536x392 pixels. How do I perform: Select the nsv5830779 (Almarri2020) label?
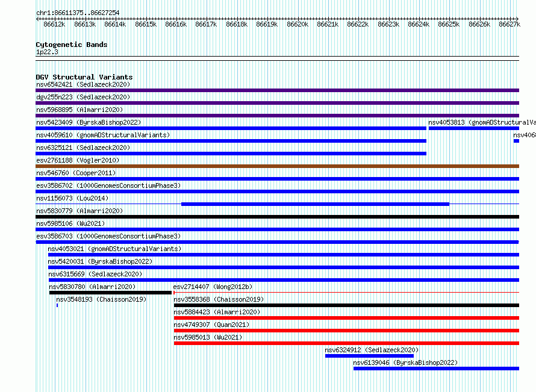(x=79, y=211)
